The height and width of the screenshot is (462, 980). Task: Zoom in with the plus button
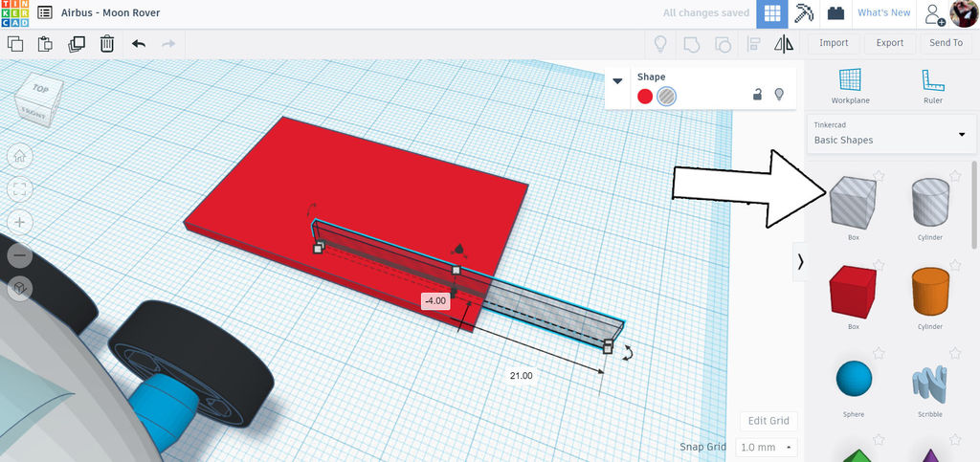pos(19,222)
